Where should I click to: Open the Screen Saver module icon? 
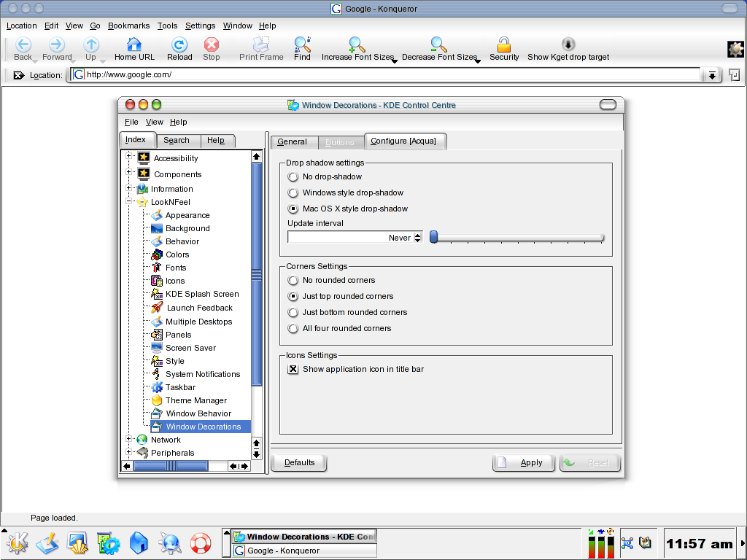pyautogui.click(x=157, y=348)
